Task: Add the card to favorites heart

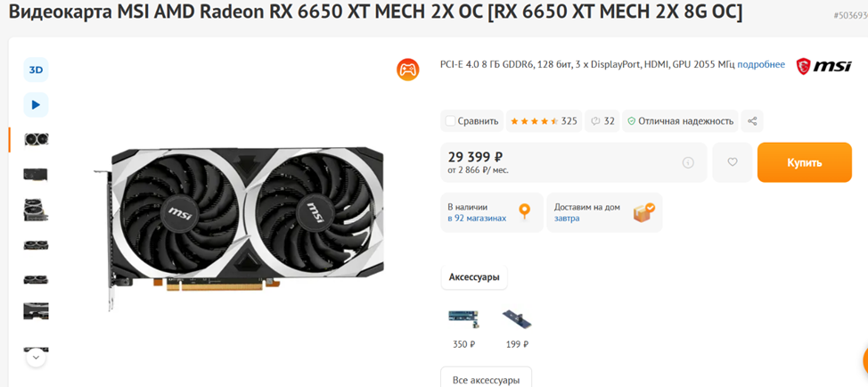Action: point(733,162)
